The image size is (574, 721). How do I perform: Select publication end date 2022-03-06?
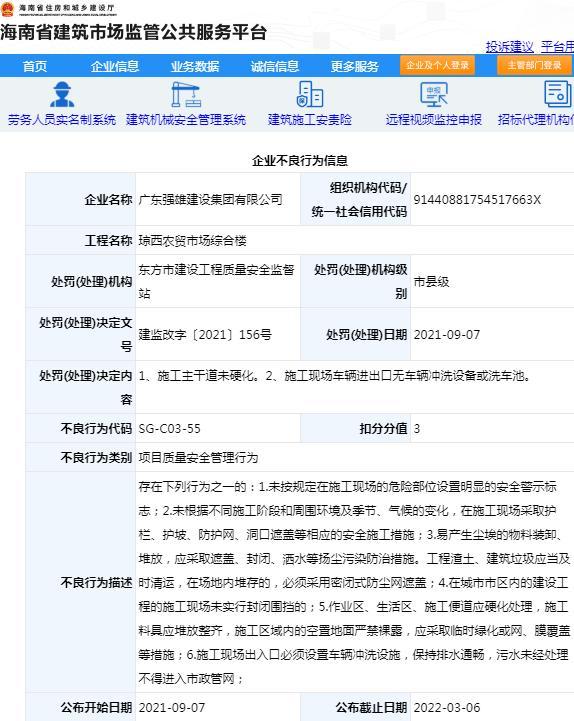click(x=447, y=707)
